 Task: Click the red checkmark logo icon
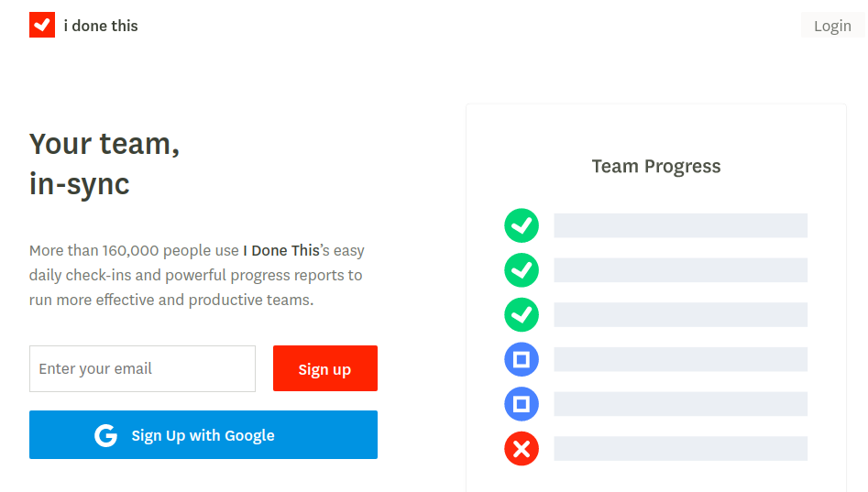click(x=42, y=25)
